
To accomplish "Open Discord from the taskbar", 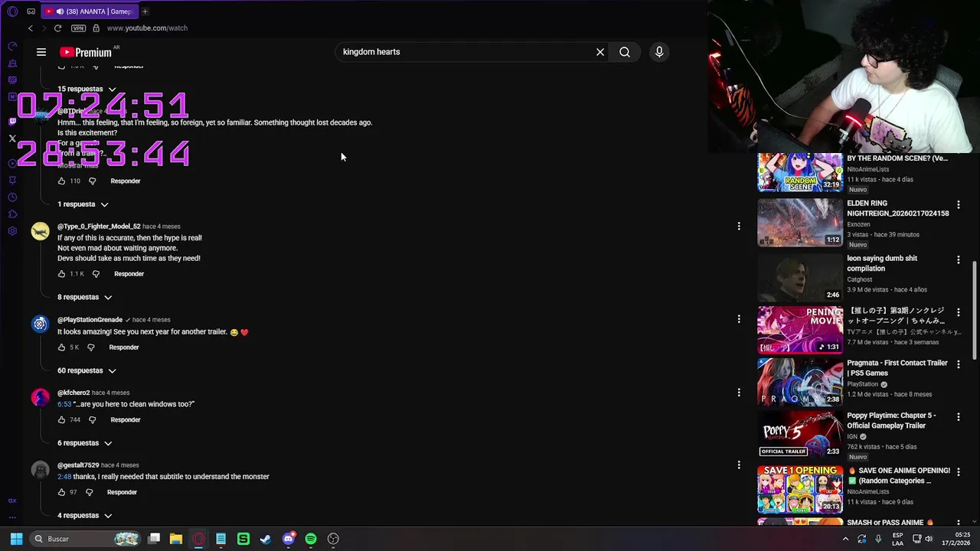I will click(x=289, y=539).
